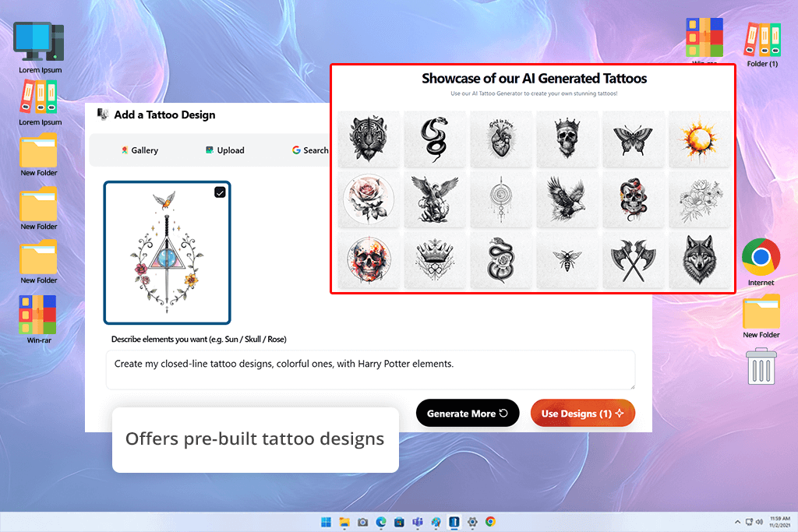This screenshot has width=798, height=532.
Task: Switch to the Gallery tab
Action: 139,150
